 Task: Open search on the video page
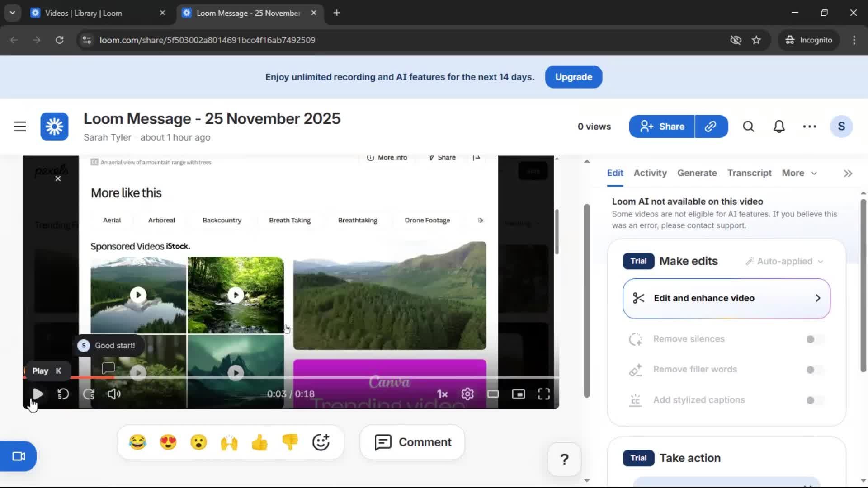click(748, 127)
